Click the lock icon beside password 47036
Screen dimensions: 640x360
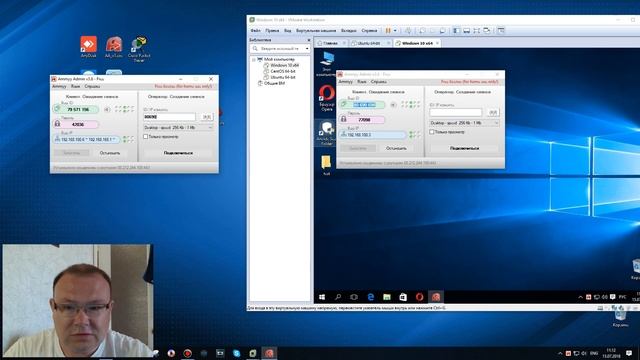[57, 124]
